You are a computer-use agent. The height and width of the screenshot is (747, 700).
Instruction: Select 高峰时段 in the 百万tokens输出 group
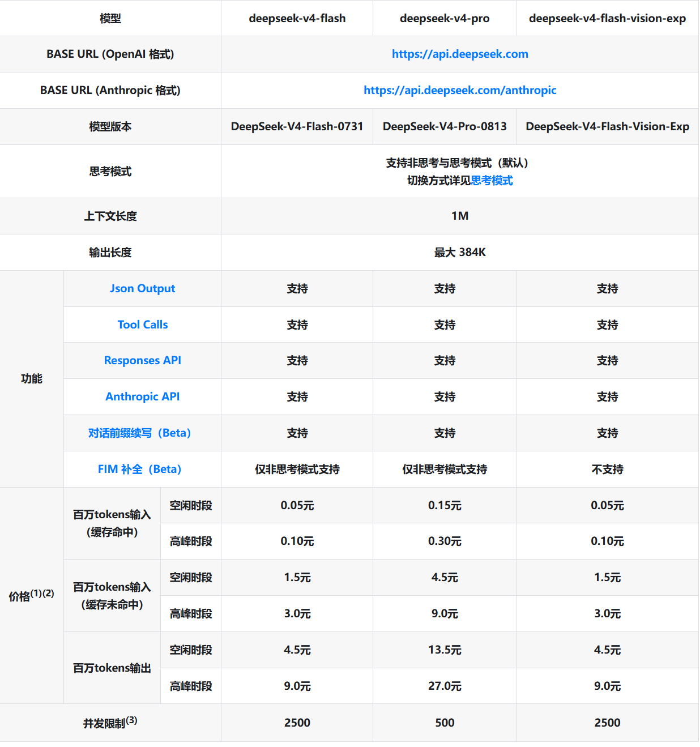(191, 686)
